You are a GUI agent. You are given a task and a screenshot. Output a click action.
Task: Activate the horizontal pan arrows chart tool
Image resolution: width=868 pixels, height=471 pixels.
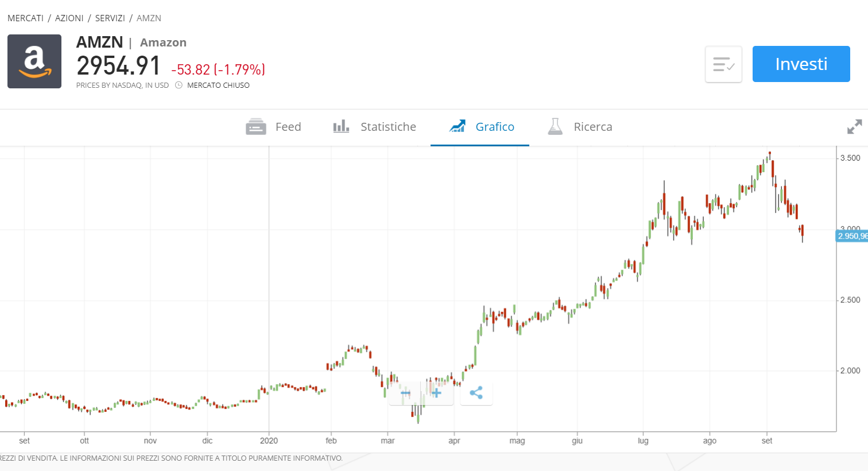406,393
